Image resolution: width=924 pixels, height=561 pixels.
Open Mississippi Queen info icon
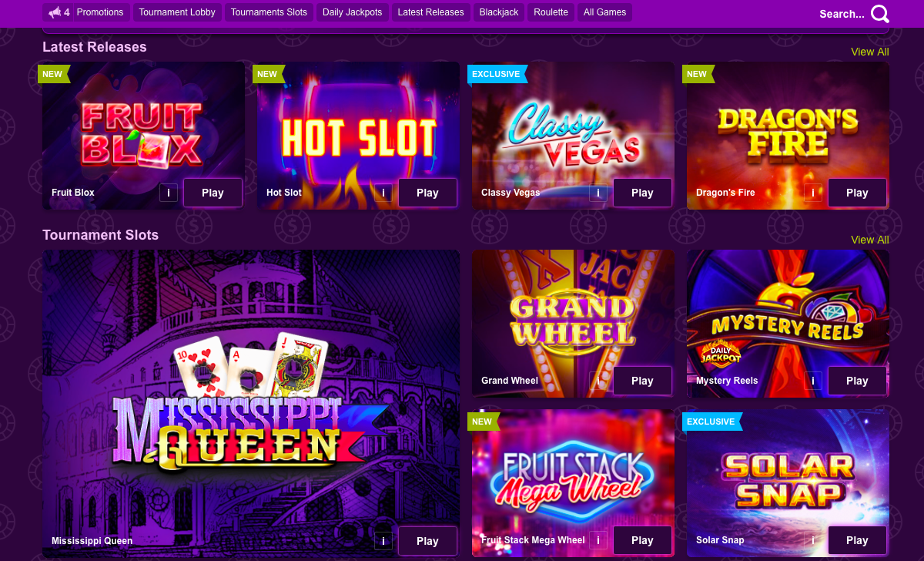point(383,541)
